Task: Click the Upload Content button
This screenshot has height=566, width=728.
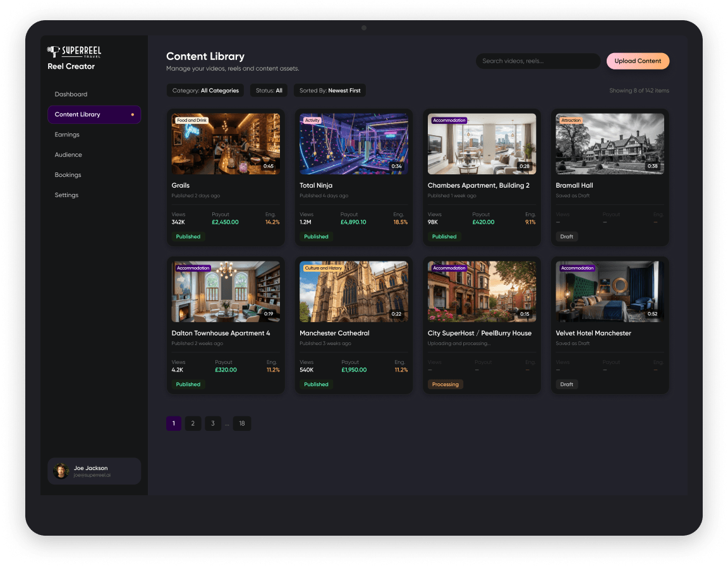Action: pos(638,61)
